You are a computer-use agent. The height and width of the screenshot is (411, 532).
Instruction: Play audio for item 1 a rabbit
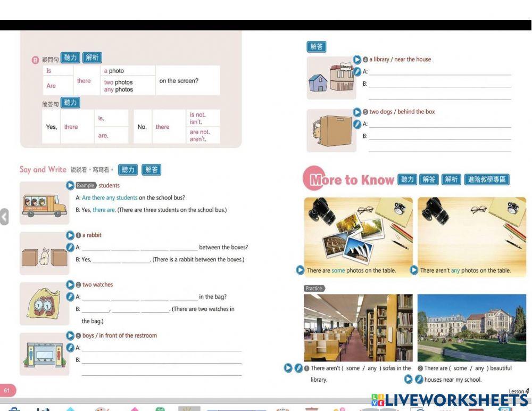pos(70,235)
